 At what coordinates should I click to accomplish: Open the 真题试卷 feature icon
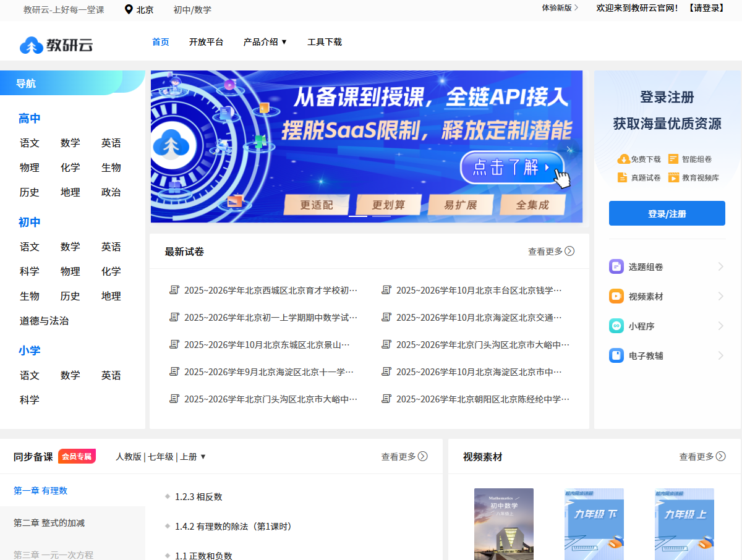click(x=622, y=177)
